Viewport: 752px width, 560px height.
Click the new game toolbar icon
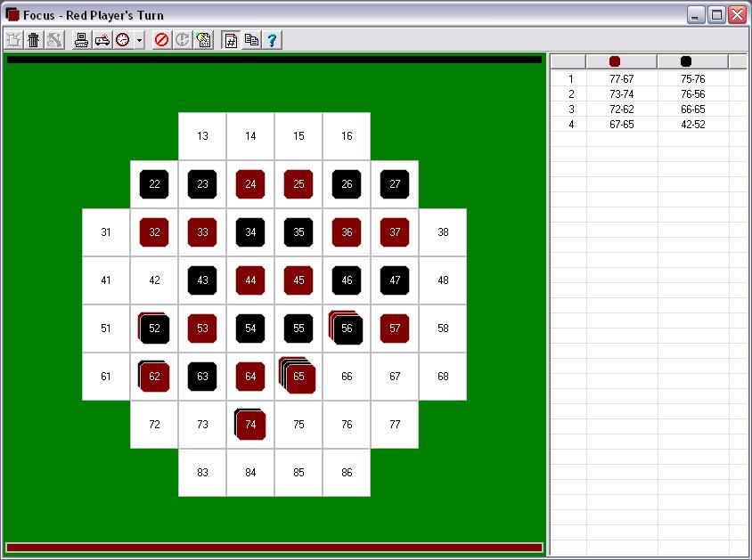click(x=14, y=40)
